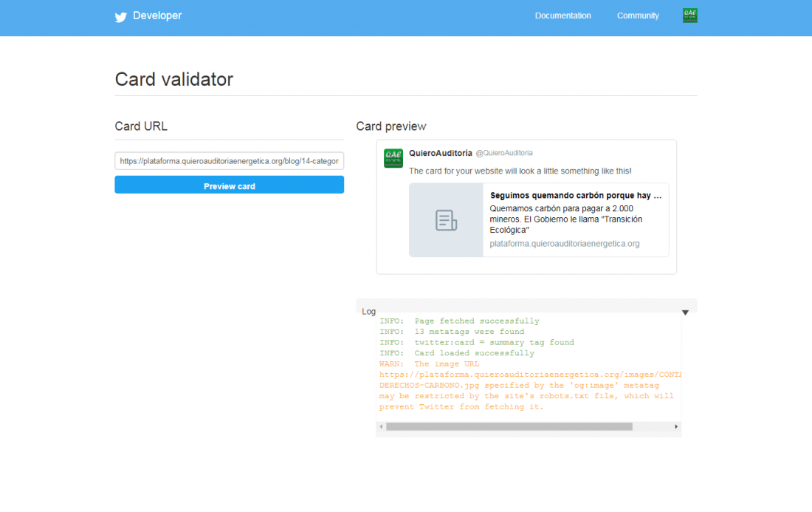812x512 pixels.
Task: Focus the Card URL input field
Action: (230, 161)
